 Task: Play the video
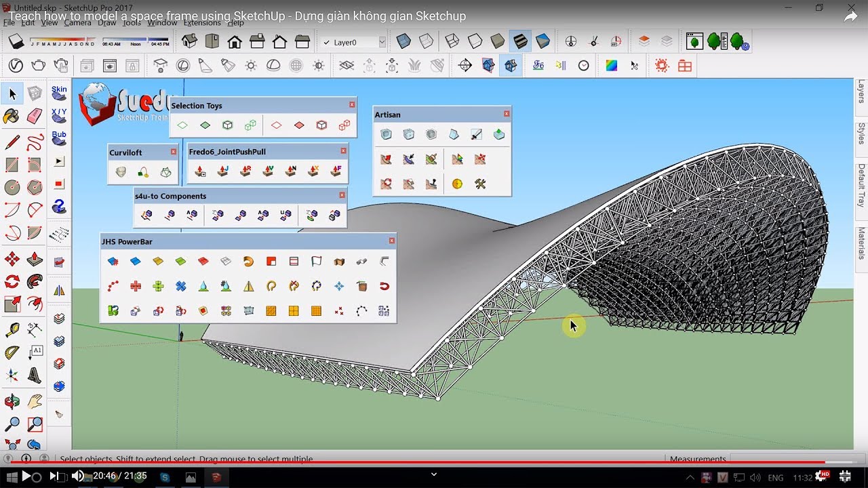[26, 476]
